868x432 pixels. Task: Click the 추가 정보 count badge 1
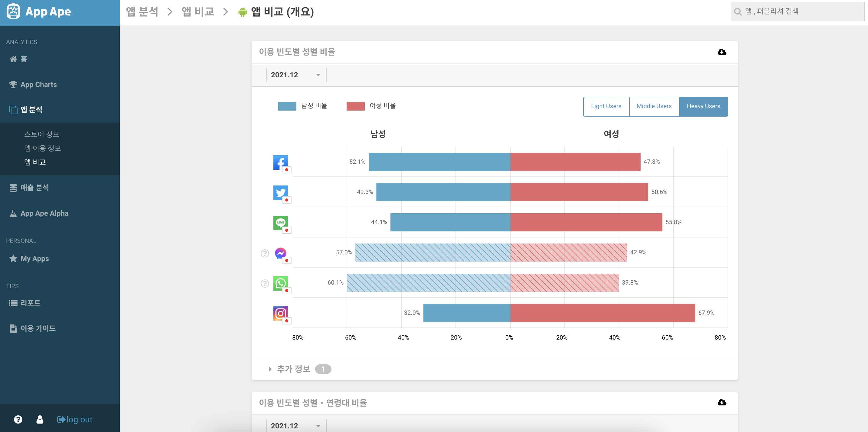[323, 369]
